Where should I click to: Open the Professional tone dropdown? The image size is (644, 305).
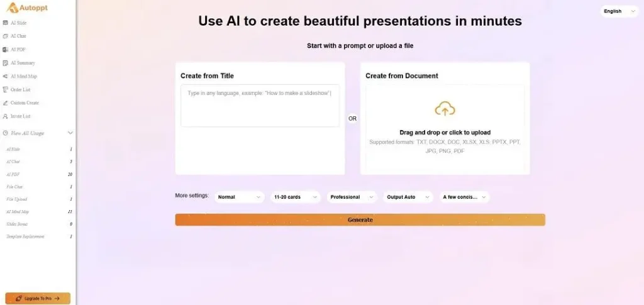(352, 197)
